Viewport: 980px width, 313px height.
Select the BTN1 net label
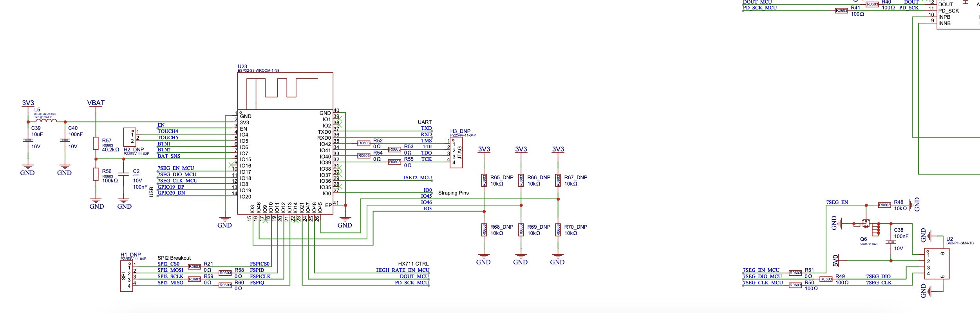(164, 144)
